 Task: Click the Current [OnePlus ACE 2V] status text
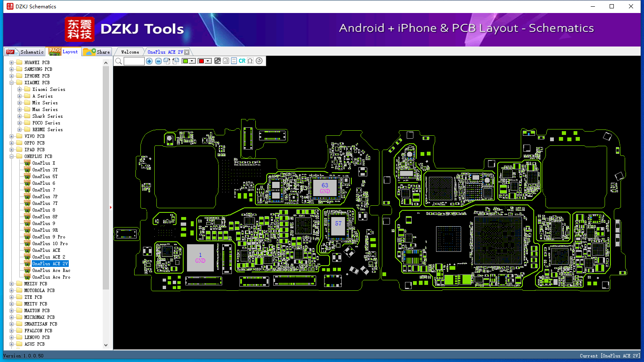coord(610,356)
